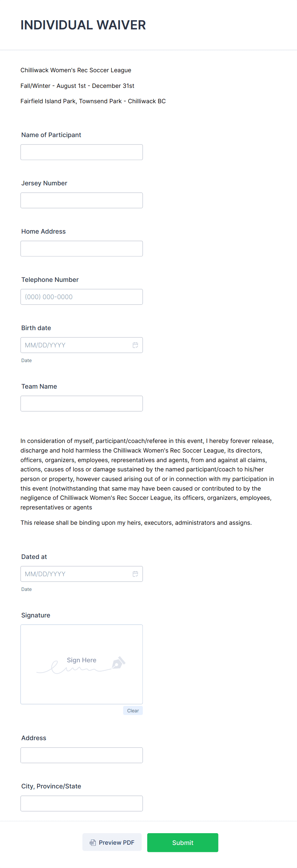Open the Dated at calendar picker icon
Image resolution: width=297 pixels, height=868 pixels.
point(136,573)
